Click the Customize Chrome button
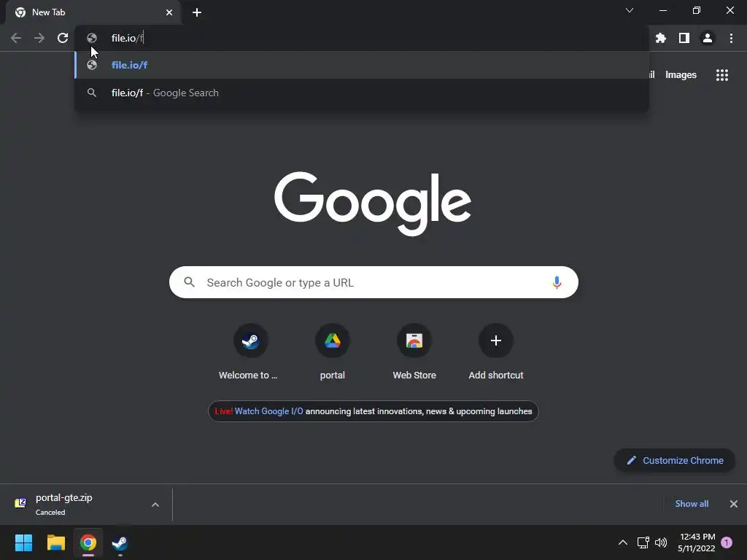Screen dimensions: 747x560 675,461
